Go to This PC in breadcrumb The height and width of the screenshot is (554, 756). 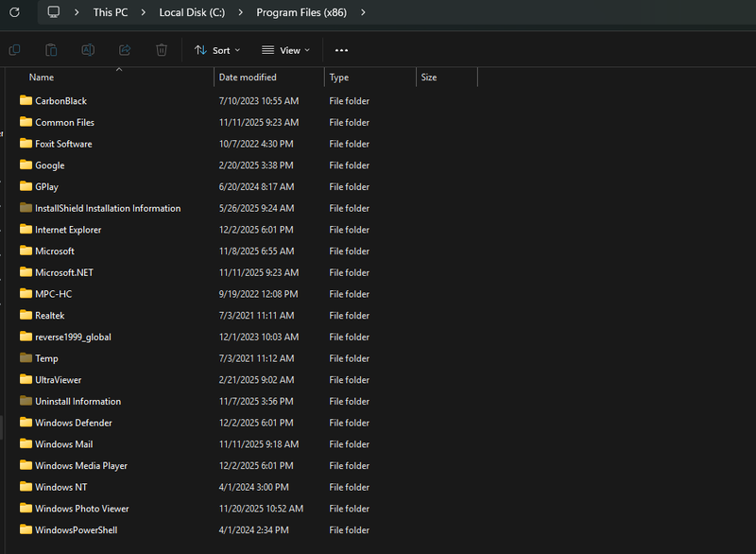coord(111,12)
